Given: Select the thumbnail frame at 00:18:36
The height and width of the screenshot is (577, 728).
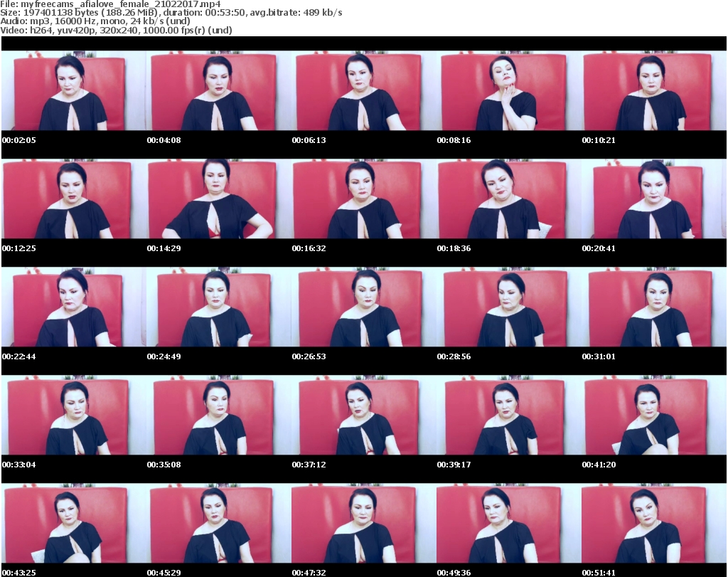Looking at the screenshot, I should (508, 198).
